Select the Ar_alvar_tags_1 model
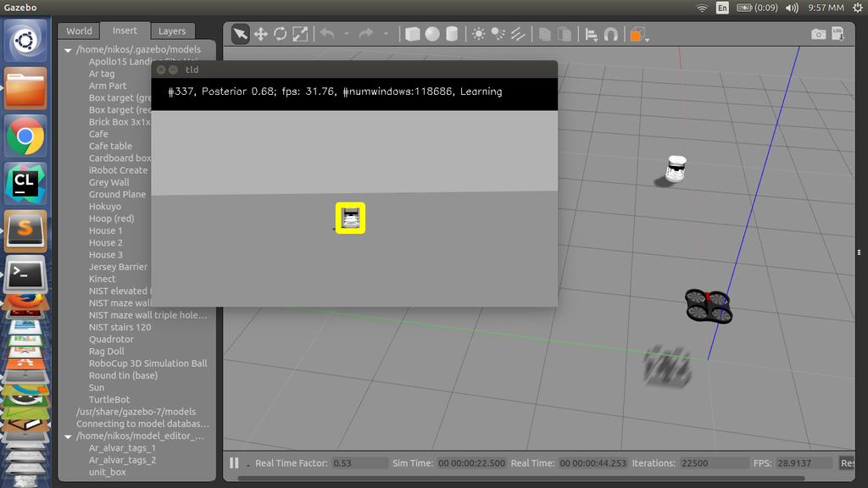Viewport: 868px width, 488px height. [x=122, y=448]
